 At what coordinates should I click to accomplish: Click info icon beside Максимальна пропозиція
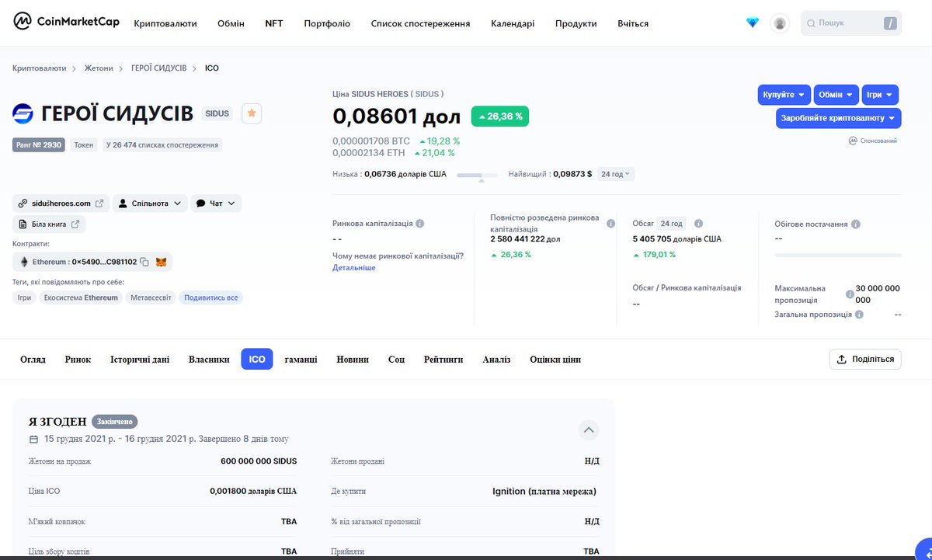[850, 294]
